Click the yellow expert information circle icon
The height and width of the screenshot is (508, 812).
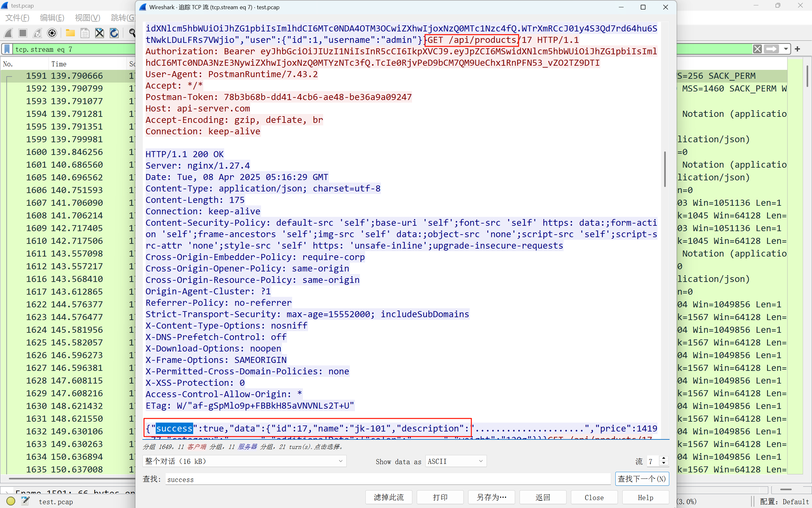tap(11, 501)
